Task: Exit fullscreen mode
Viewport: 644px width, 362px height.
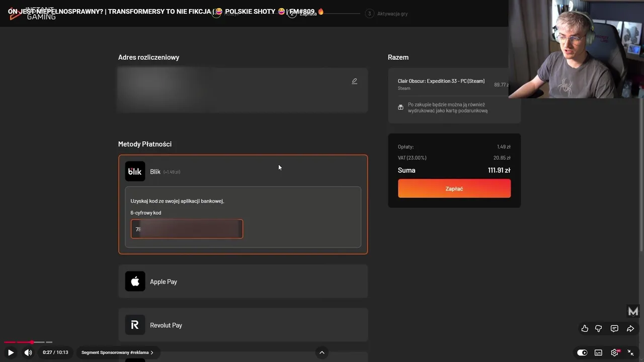Action: 630,352
